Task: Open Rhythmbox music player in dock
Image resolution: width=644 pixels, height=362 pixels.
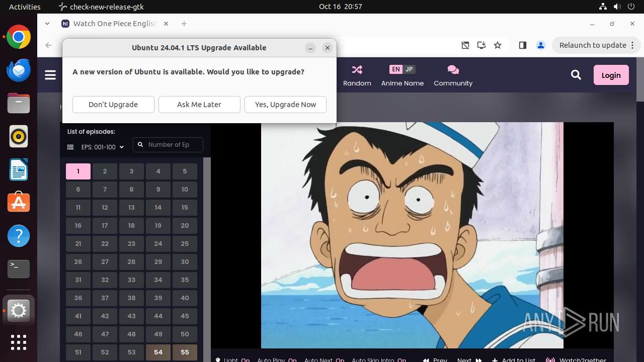Action: pos(19,136)
